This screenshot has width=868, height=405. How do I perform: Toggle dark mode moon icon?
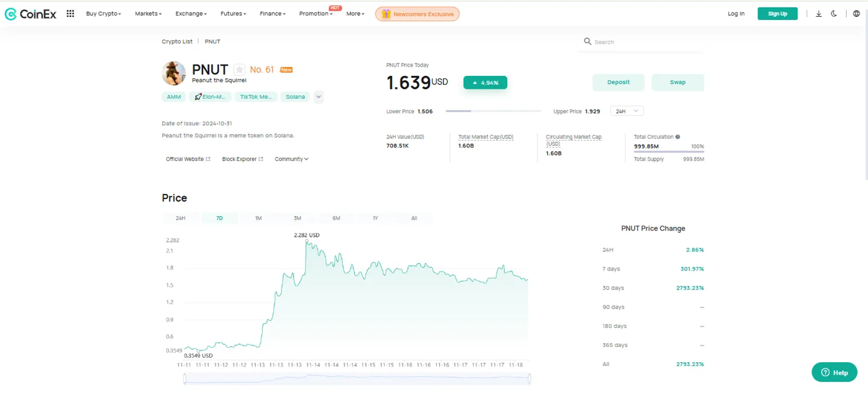[x=834, y=14]
